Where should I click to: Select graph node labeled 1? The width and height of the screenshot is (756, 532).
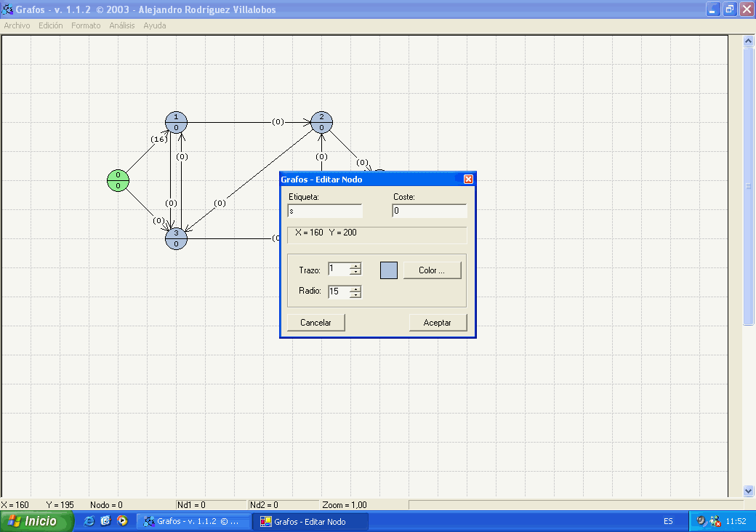pyautogui.click(x=176, y=122)
